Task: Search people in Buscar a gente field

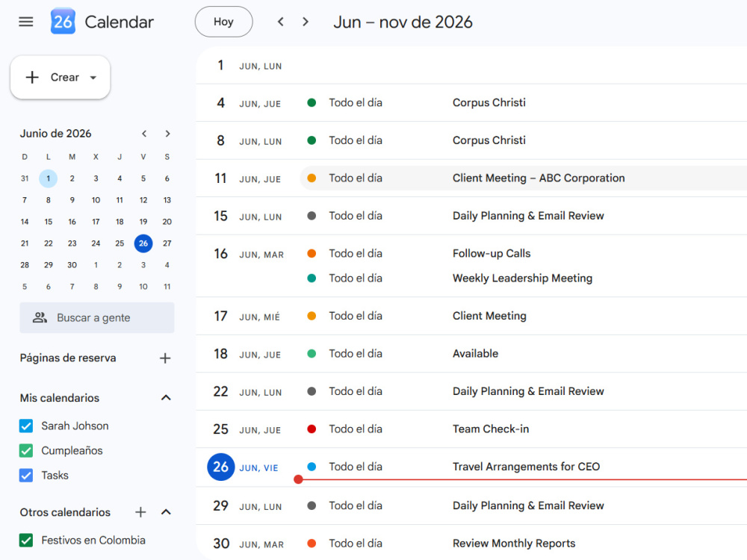Action: pyautogui.click(x=96, y=317)
